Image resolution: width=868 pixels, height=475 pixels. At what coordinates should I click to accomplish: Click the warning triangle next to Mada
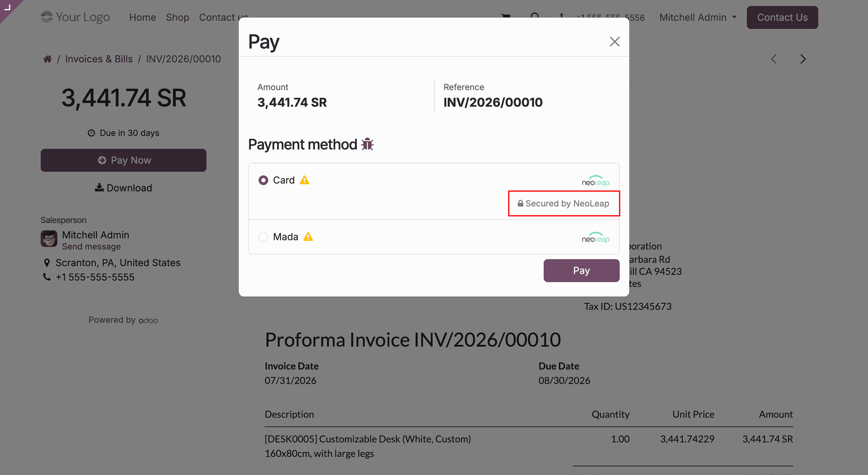308,236
